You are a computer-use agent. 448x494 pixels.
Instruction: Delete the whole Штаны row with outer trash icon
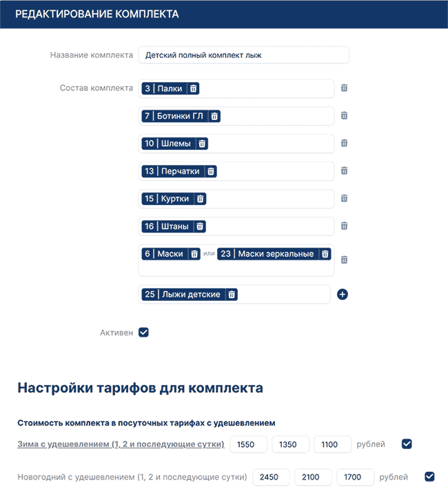point(345,226)
